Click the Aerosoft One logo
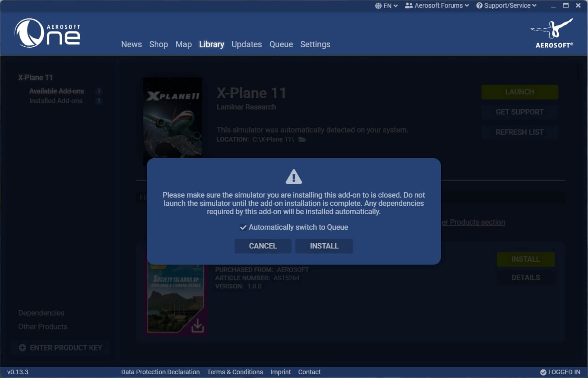The height and width of the screenshot is (378, 588). pos(47,33)
